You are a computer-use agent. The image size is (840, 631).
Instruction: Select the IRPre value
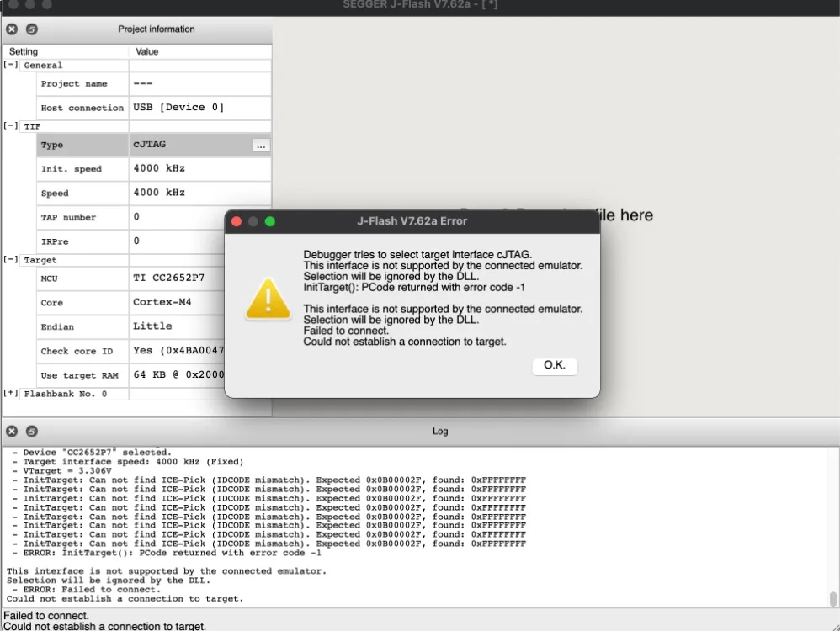tap(178, 241)
